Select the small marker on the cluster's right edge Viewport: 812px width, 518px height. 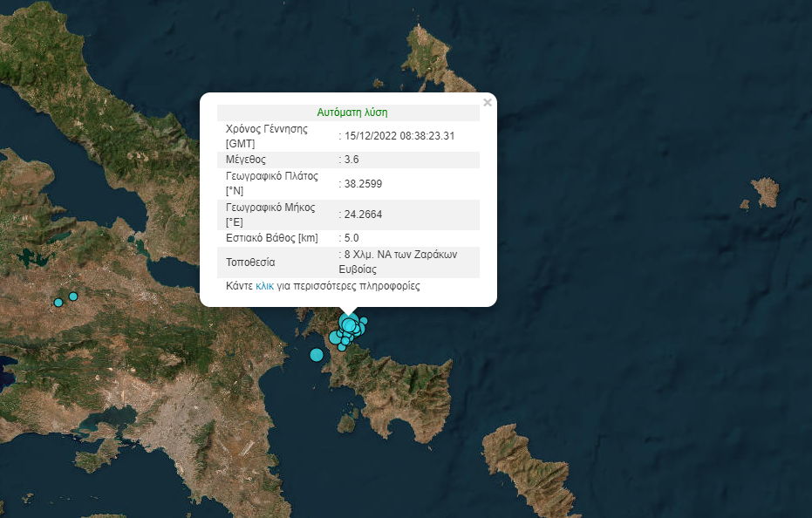tap(364, 321)
